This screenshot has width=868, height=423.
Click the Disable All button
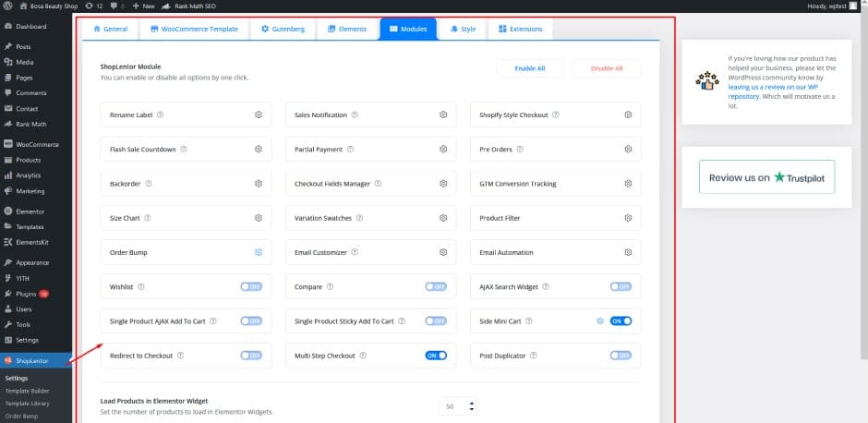click(x=607, y=68)
